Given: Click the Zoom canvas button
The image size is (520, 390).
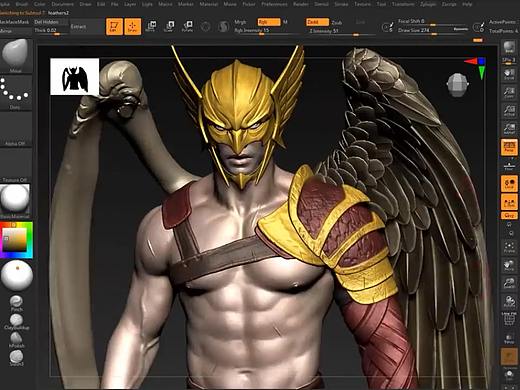Looking at the screenshot, I should coord(509,92).
